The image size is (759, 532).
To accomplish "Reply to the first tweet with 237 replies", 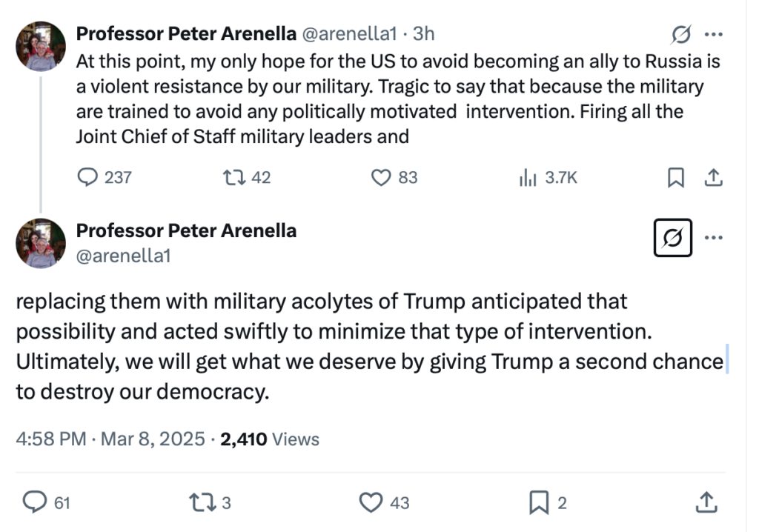I will (88, 177).
